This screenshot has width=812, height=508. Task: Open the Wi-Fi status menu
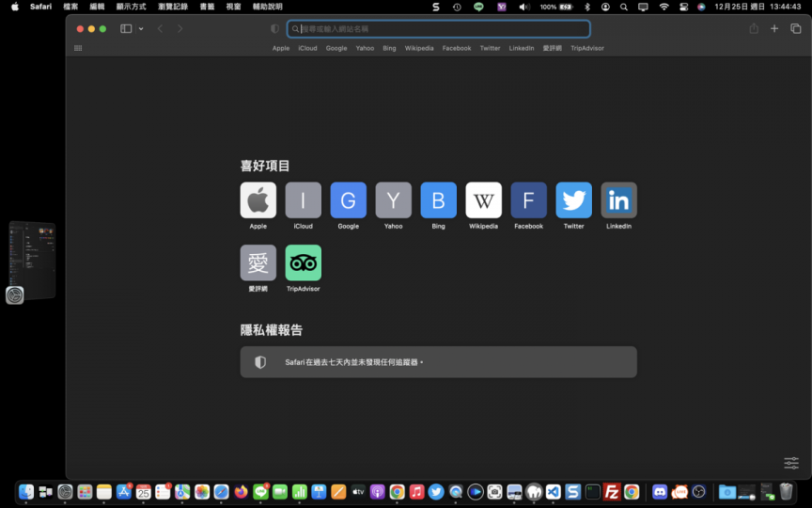(x=664, y=7)
